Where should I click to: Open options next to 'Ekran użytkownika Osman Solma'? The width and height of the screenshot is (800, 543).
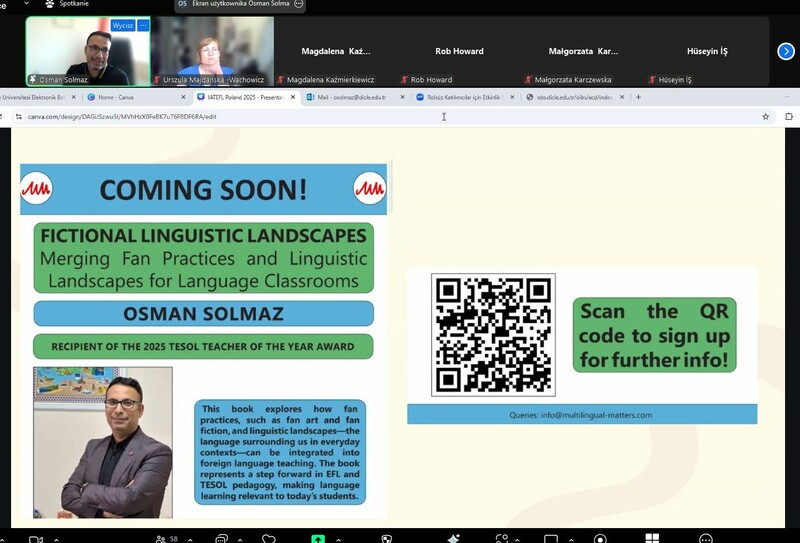(299, 4)
